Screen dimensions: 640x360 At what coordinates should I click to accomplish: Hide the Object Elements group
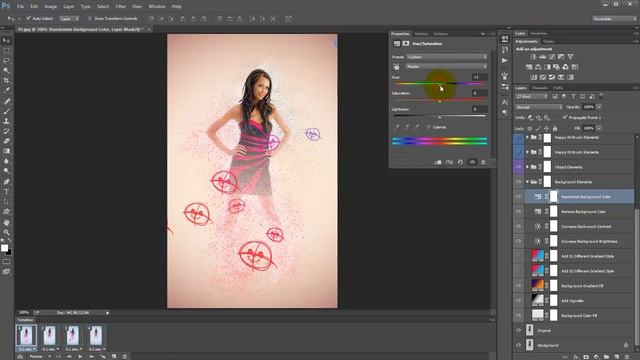coord(518,167)
